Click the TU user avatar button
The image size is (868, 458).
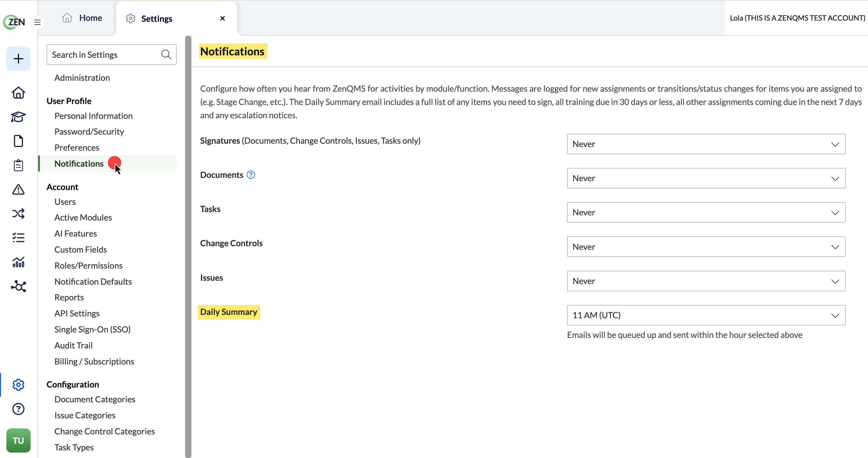point(18,440)
